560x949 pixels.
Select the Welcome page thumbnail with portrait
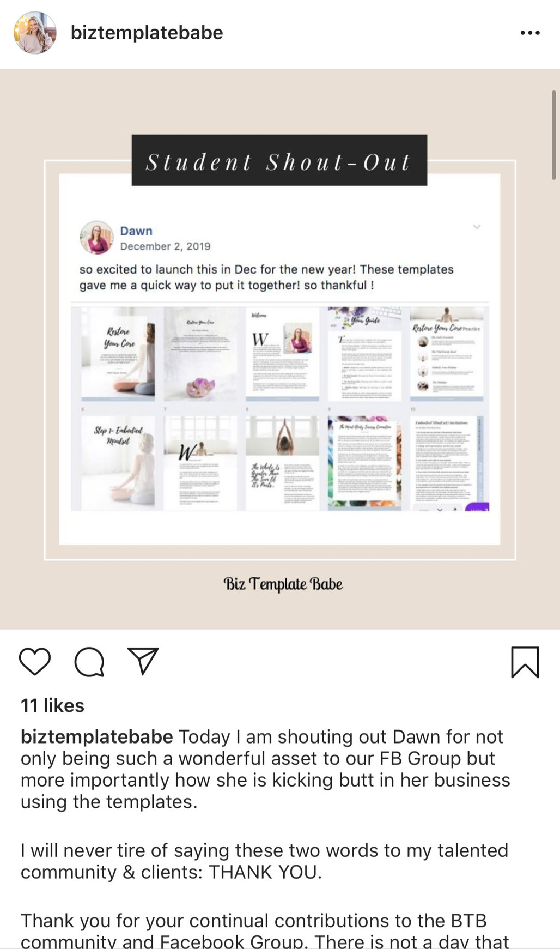[x=283, y=354]
